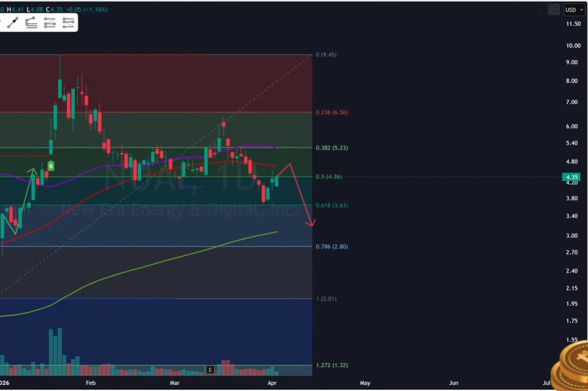Click the red projected arrow's downward tip
Image resolution: width=588 pixels, height=391 pixels.
click(x=313, y=226)
